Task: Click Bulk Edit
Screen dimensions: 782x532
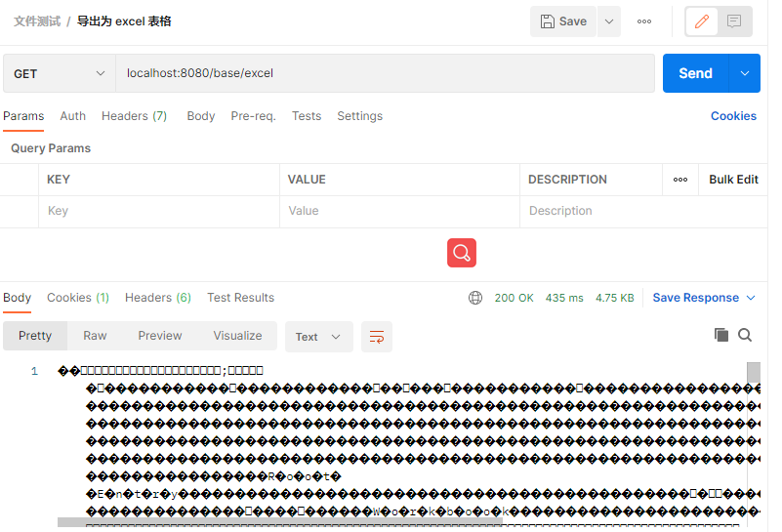Action: point(733,180)
